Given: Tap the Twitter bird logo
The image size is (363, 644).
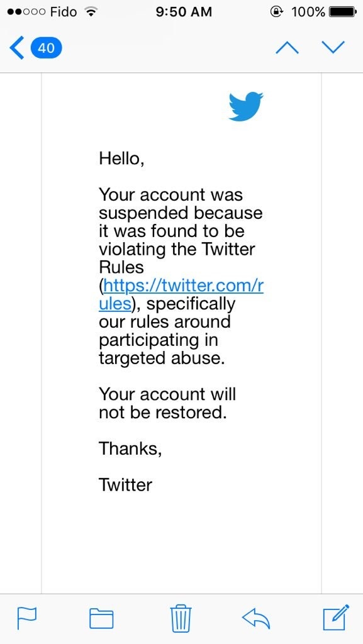Looking at the screenshot, I should coord(245,107).
